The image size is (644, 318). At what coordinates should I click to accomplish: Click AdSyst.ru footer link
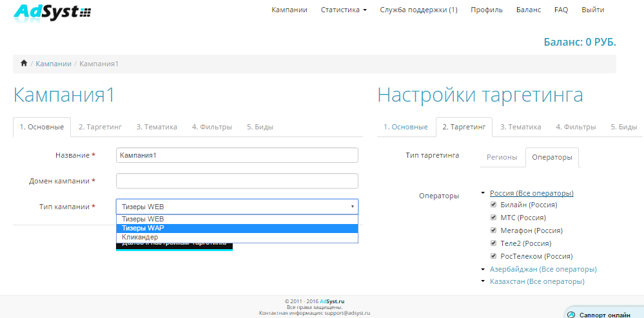332,302
